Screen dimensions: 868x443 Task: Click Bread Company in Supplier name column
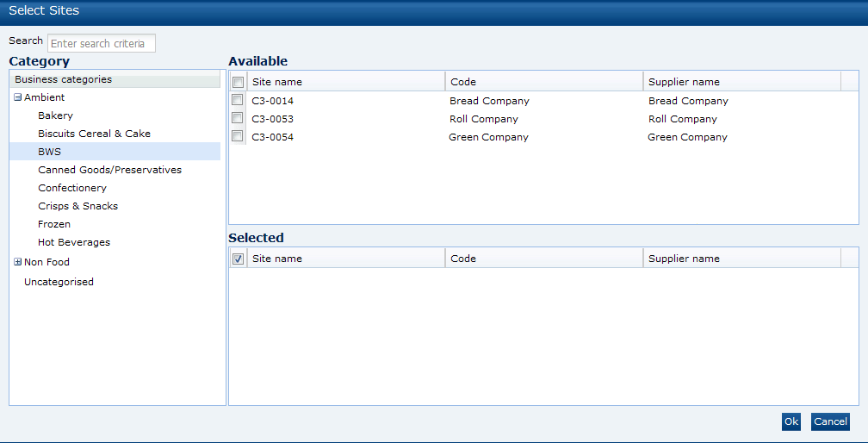(x=688, y=101)
